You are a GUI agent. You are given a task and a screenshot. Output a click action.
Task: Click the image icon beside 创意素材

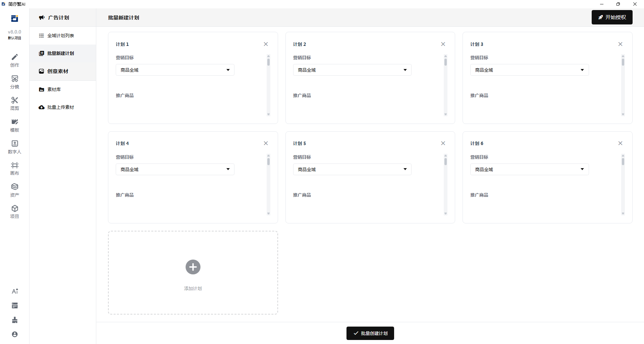click(42, 71)
